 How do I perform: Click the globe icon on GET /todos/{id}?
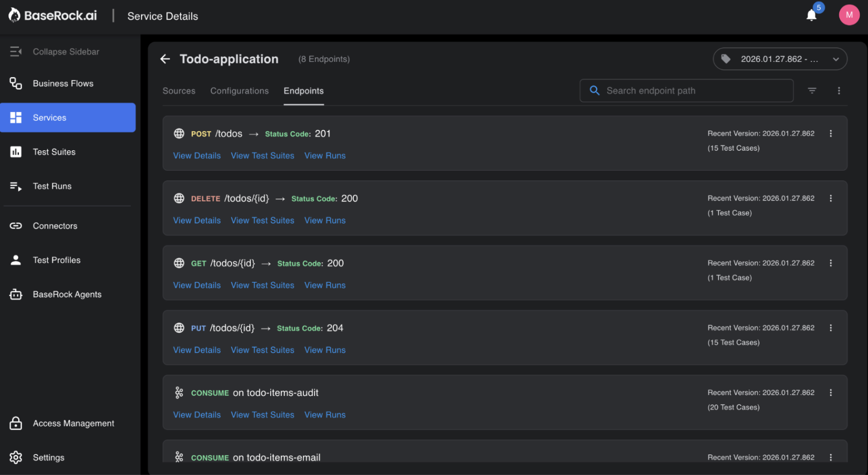click(179, 263)
